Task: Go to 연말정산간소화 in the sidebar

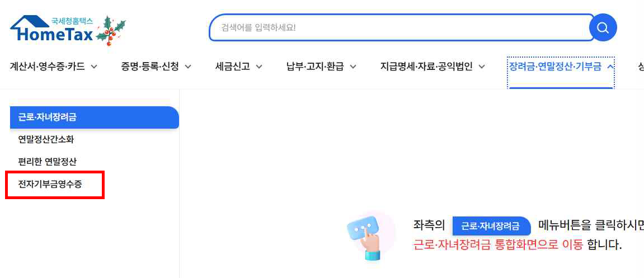Action: (x=46, y=139)
